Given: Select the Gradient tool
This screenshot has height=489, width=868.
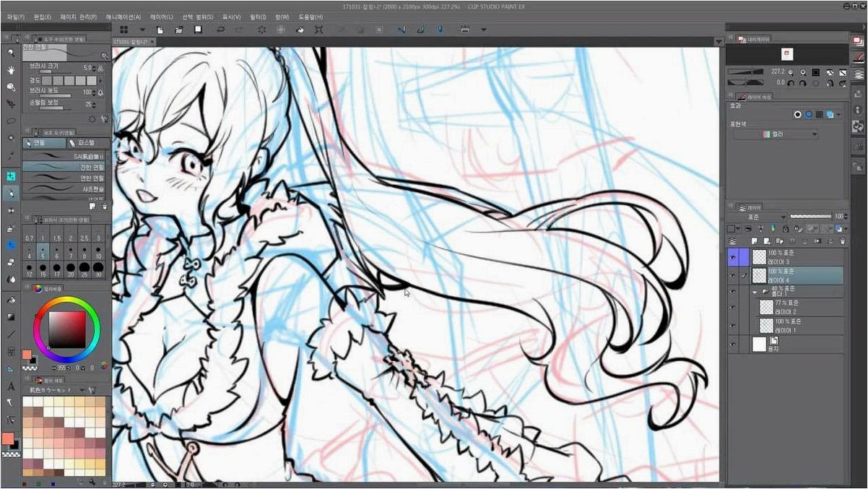Looking at the screenshot, I should point(11,316).
